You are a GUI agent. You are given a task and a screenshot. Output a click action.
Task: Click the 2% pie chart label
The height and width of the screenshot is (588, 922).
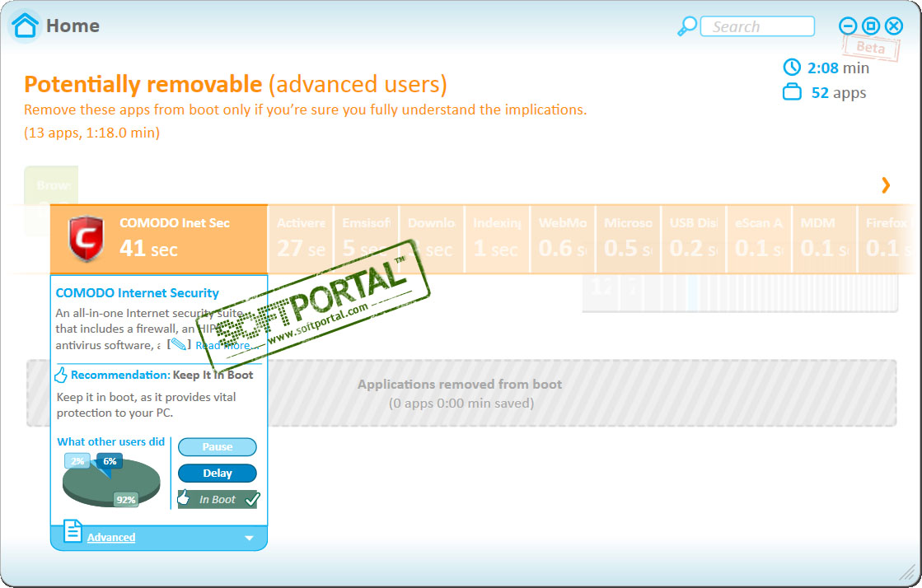point(77,461)
